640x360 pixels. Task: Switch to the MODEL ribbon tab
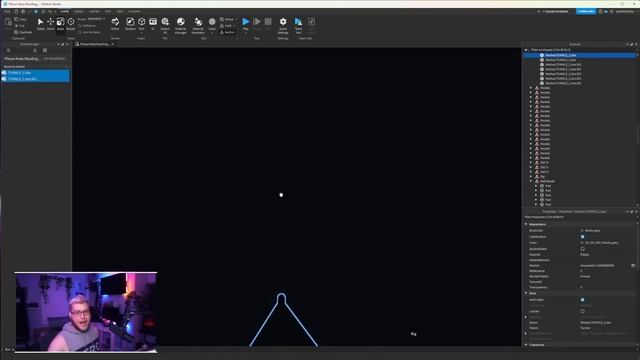tap(79, 11)
